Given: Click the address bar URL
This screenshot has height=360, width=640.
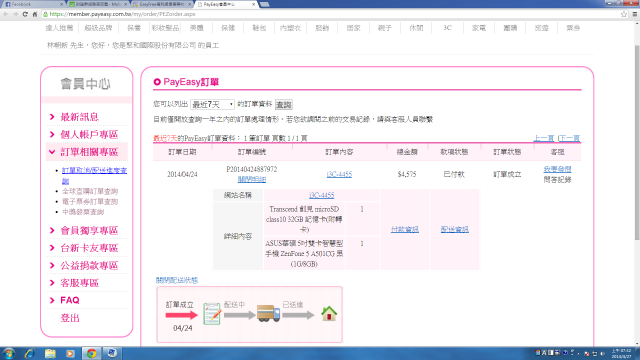Looking at the screenshot, I should (x=122, y=14).
